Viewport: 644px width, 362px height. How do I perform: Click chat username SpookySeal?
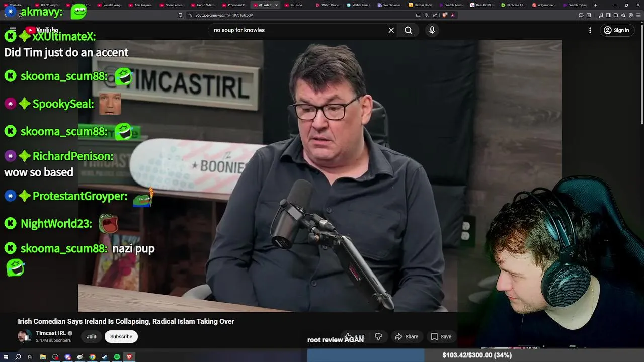pyautogui.click(x=63, y=104)
